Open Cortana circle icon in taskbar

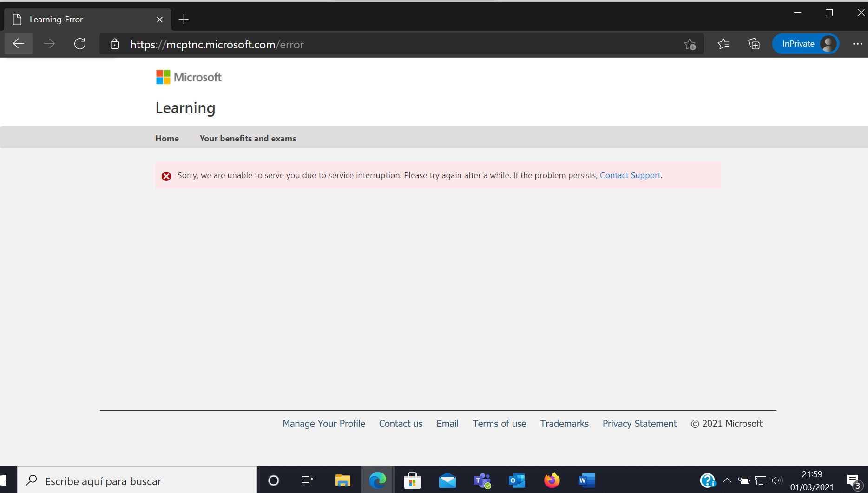274,480
